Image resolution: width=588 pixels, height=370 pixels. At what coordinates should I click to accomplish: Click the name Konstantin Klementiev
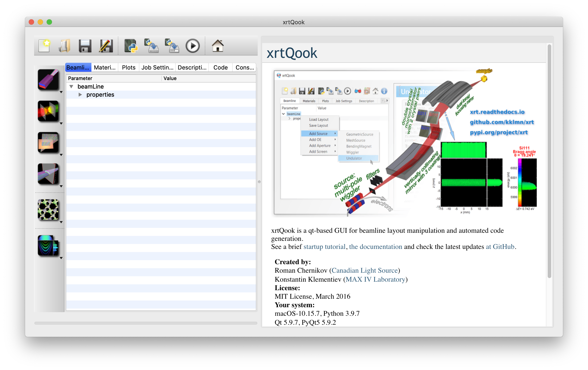point(308,279)
